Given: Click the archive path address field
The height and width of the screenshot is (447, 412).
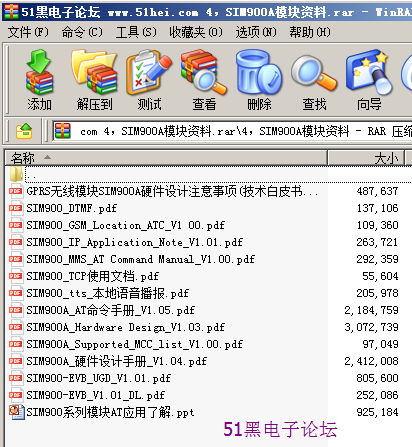Looking at the screenshot, I should [x=232, y=131].
